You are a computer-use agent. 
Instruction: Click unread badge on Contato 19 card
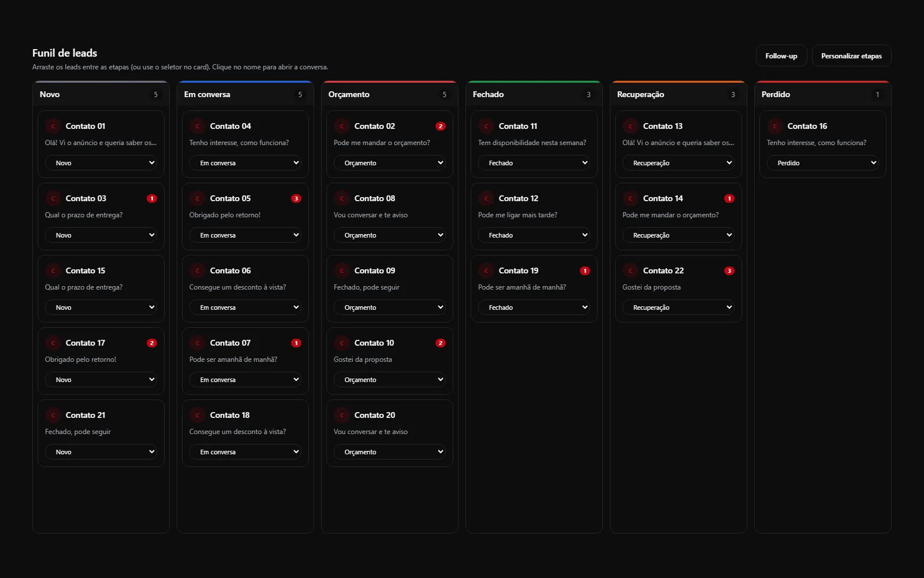(x=585, y=271)
